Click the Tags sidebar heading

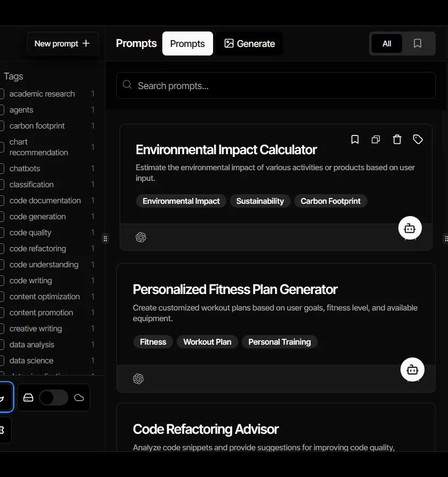coord(13,76)
